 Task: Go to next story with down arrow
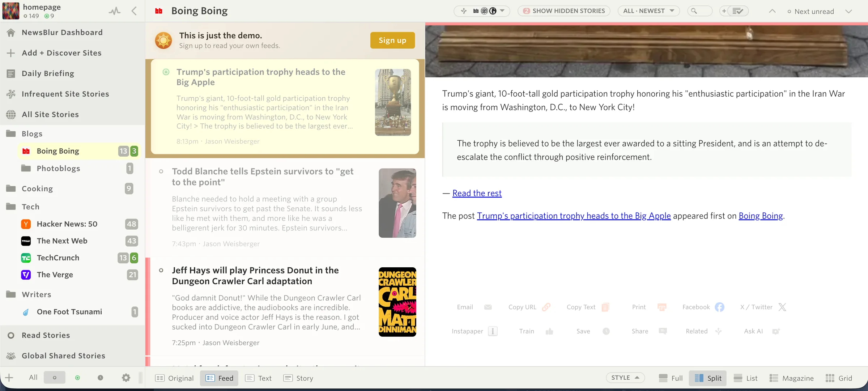pos(848,11)
